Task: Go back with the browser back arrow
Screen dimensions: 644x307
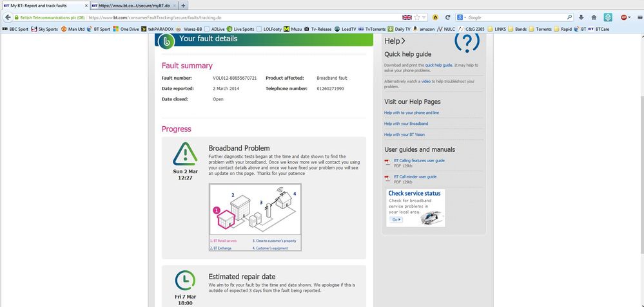Action: click(x=8, y=17)
